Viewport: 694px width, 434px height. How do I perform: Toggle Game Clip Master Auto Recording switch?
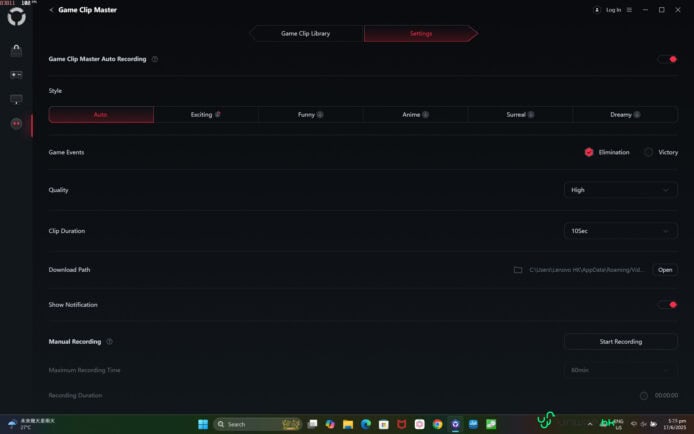[x=667, y=59]
